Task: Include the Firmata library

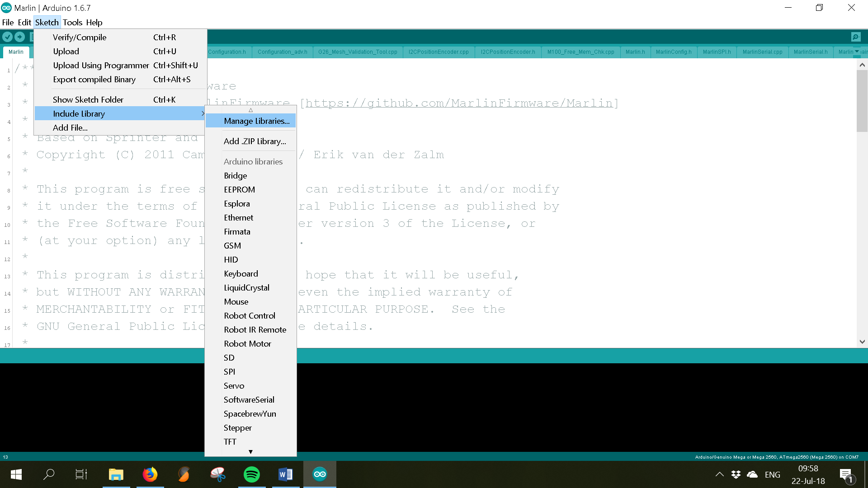Action: click(x=251, y=232)
